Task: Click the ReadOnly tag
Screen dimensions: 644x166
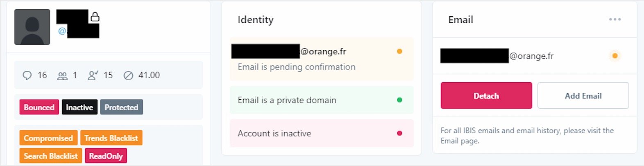Action: click(106, 156)
